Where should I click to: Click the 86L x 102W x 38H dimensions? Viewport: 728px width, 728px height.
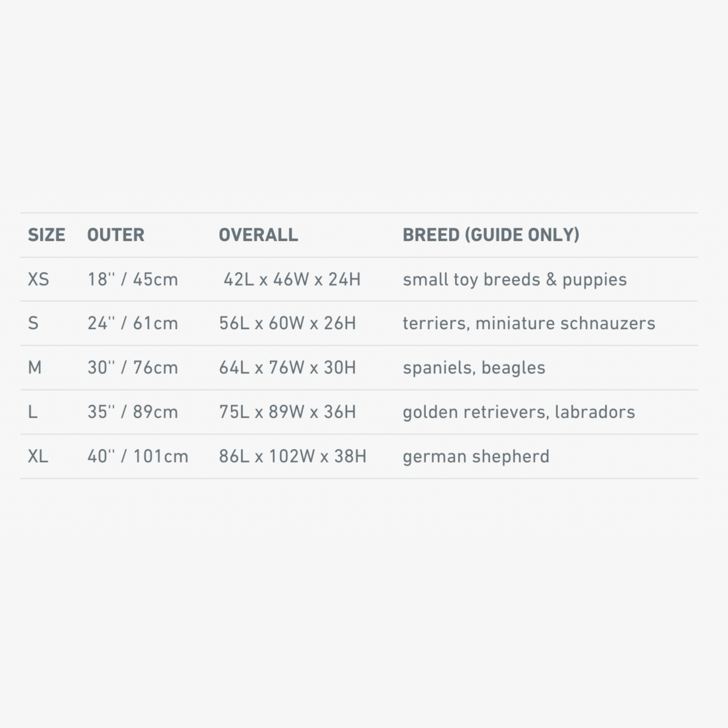[293, 456]
